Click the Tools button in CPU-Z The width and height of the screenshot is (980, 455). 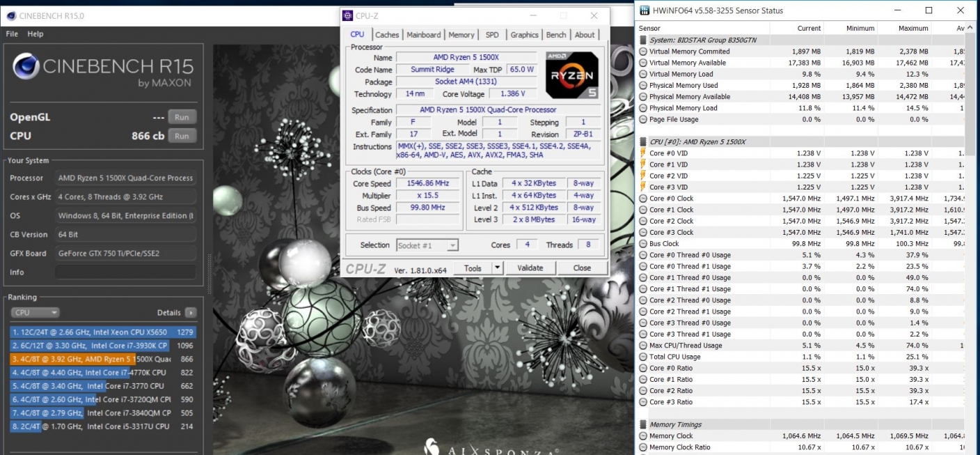pyautogui.click(x=473, y=268)
